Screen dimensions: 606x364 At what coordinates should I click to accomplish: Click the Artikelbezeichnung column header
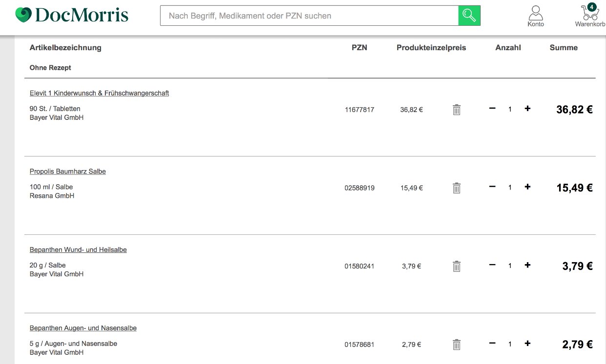65,48
